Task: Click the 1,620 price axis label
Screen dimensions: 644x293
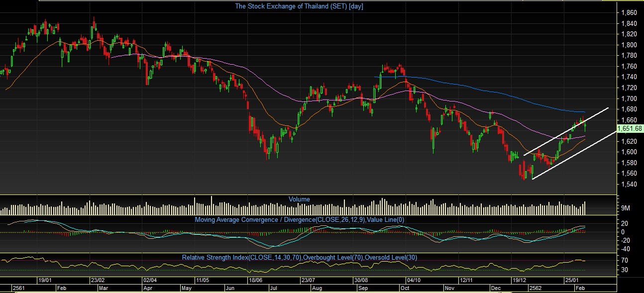Action: tap(630, 141)
